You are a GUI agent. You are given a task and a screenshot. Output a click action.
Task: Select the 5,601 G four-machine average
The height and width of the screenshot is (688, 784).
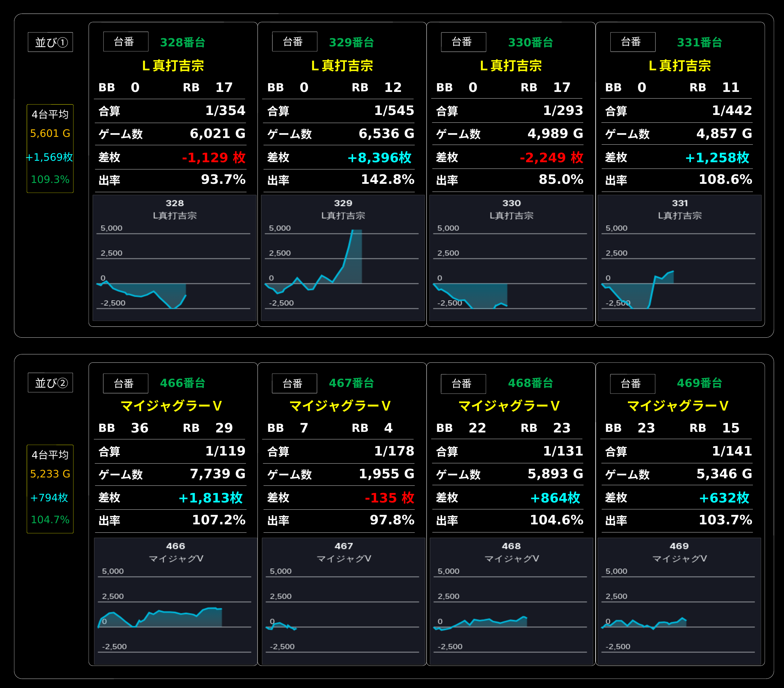50,133
